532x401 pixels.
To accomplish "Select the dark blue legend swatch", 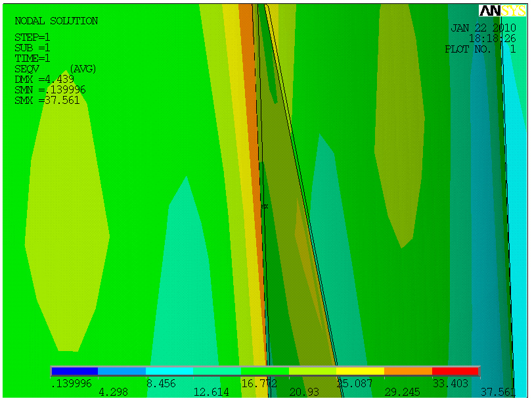I will (x=75, y=371).
